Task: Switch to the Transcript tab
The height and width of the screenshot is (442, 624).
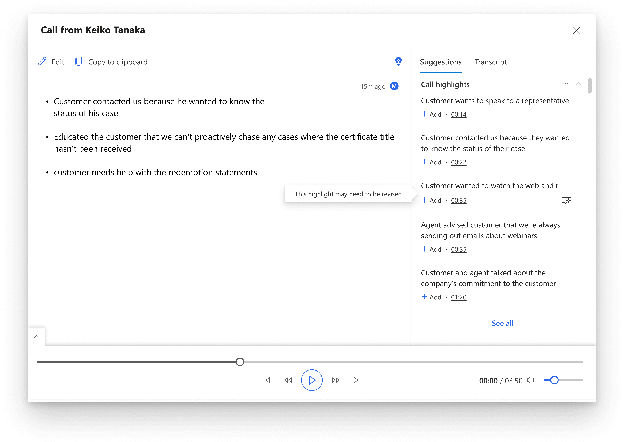Action: tap(491, 62)
